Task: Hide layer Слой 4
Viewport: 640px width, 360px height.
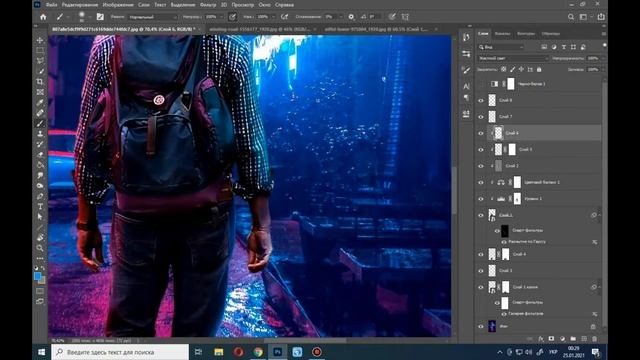Action: (481, 254)
